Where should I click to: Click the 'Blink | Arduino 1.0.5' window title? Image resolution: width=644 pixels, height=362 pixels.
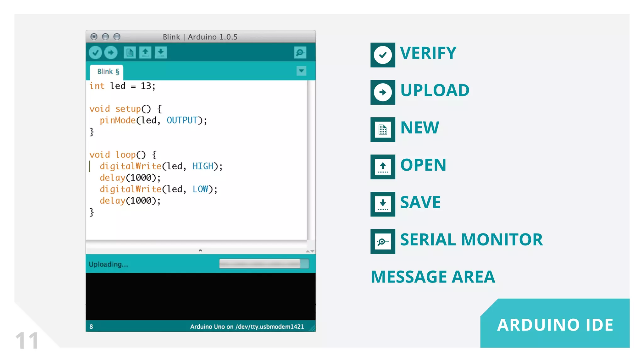tap(200, 37)
